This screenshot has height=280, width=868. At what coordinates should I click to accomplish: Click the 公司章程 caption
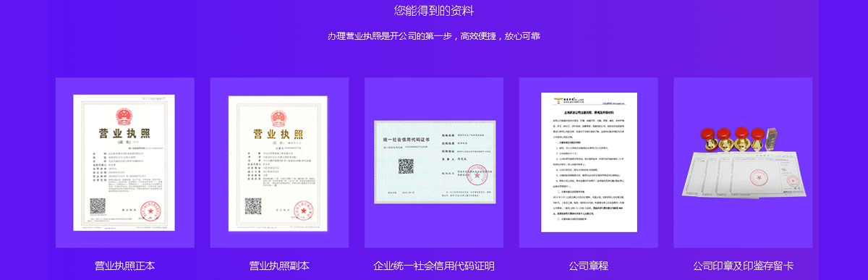click(589, 266)
